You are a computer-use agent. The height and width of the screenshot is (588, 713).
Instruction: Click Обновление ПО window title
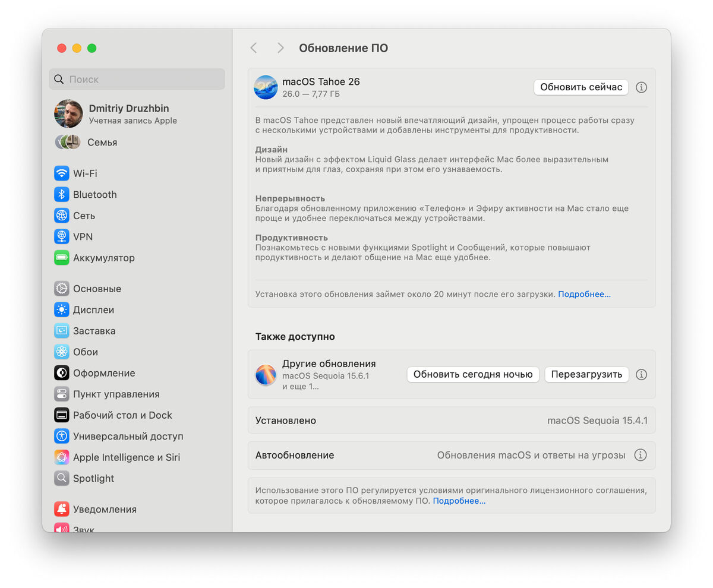tap(343, 48)
